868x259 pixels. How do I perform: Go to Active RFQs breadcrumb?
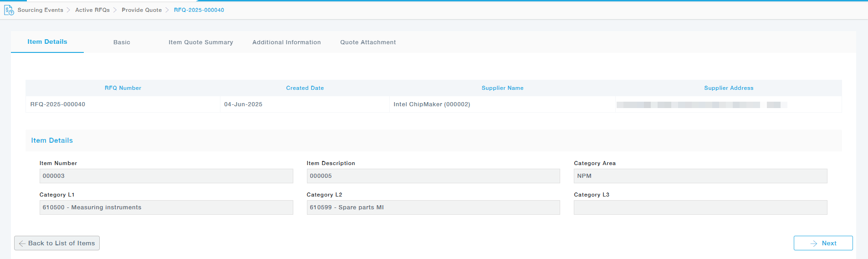click(92, 10)
